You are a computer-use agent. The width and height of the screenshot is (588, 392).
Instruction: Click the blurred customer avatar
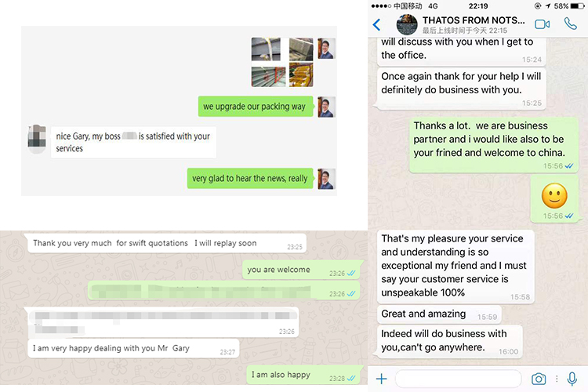pos(37,138)
